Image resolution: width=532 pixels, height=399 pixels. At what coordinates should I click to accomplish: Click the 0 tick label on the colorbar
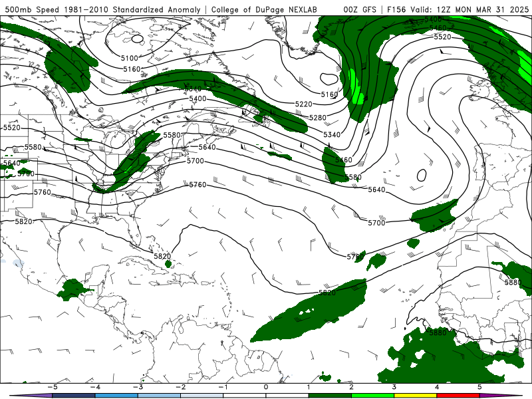[266, 387]
